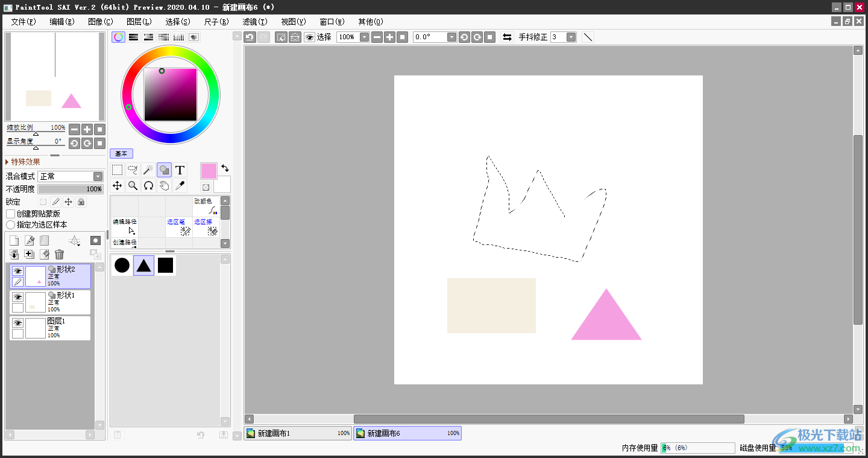Screen dimensions: 868x458
Task: Delete the layer with trash icon
Action: pyautogui.click(x=59, y=255)
